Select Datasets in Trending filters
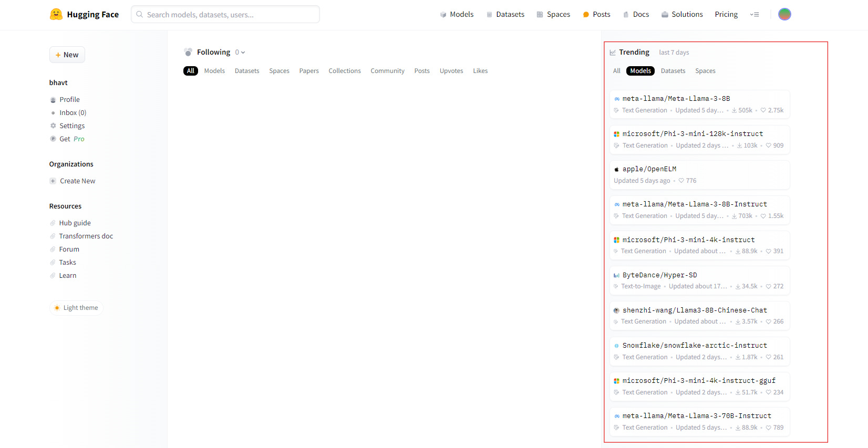 tap(673, 71)
